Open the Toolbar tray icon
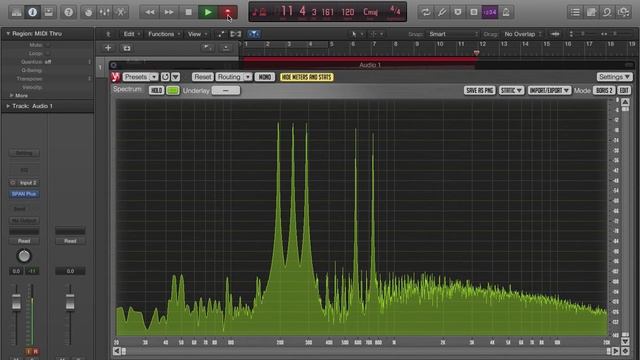Image resolution: width=640 pixels, height=360 pixels. pyautogui.click(x=49, y=12)
